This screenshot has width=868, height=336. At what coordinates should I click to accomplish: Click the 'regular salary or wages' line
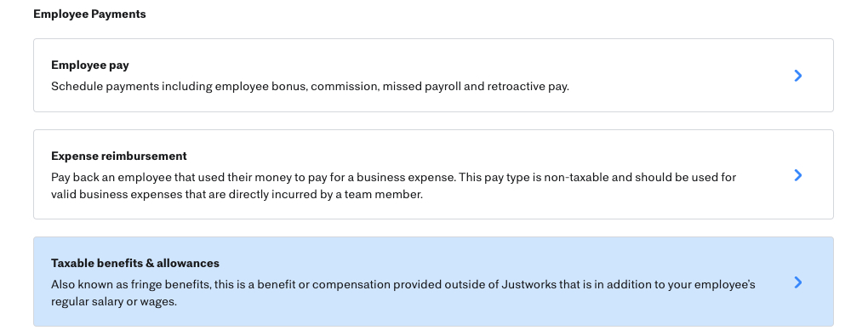click(114, 302)
